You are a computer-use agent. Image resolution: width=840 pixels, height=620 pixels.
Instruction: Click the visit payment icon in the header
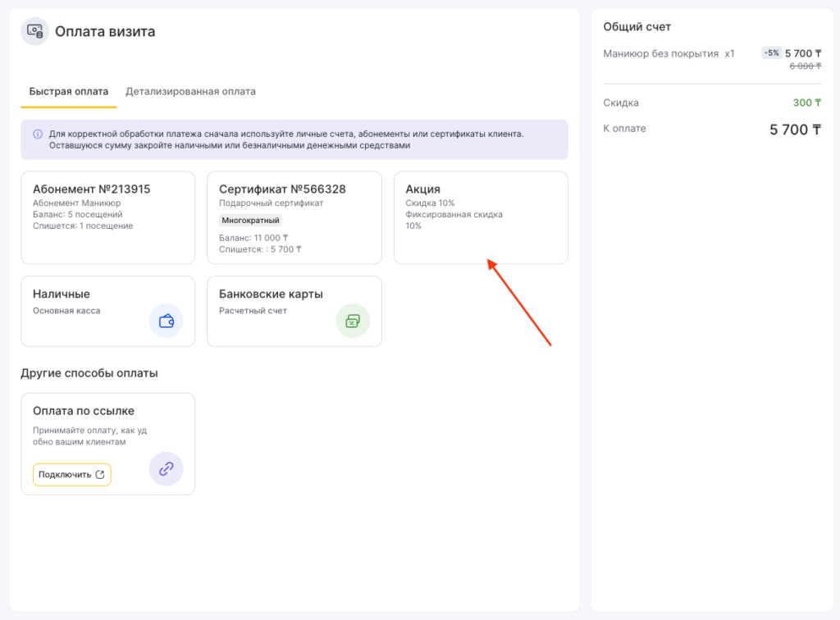(x=34, y=31)
